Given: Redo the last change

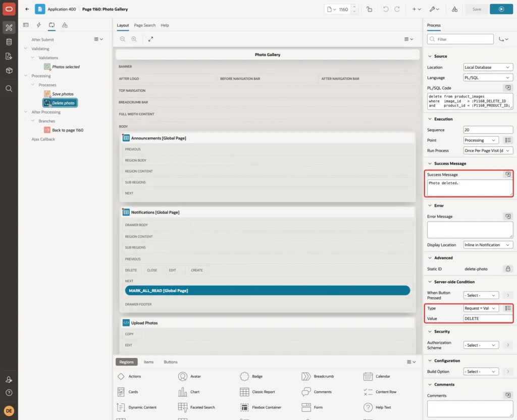Looking at the screenshot, I should click(x=397, y=9).
